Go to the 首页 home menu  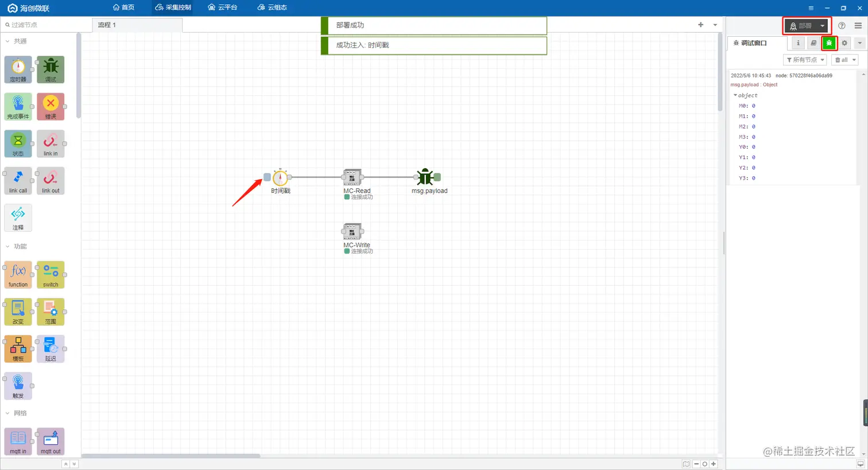[123, 7]
